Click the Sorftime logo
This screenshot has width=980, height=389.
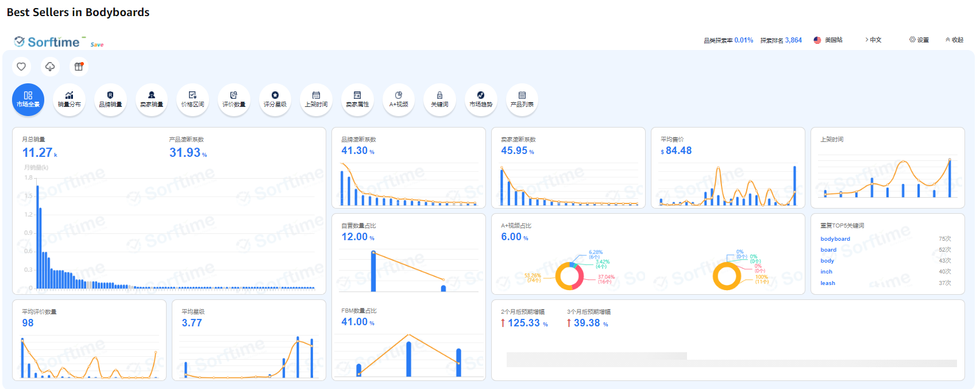[47, 42]
